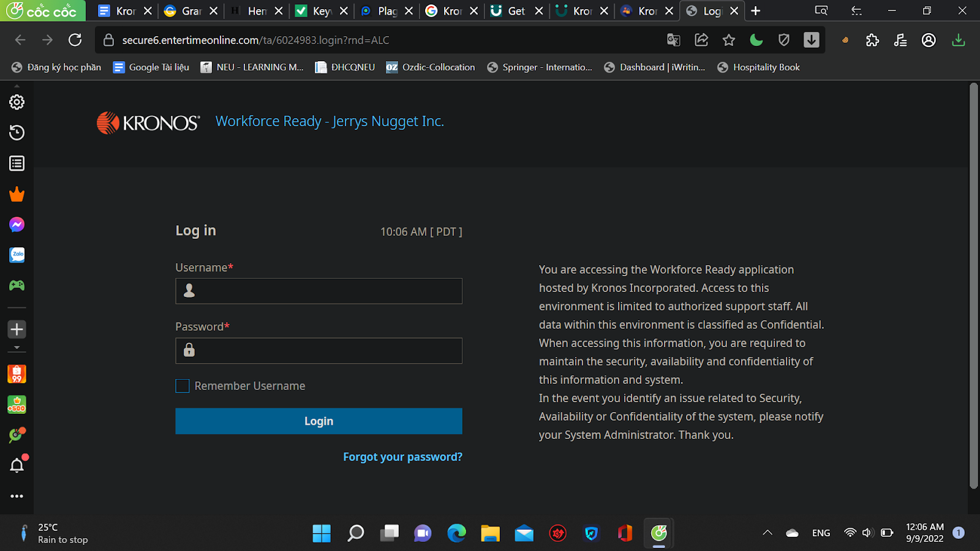Bookmark this page with the star
This screenshot has height=551, width=980.
pyautogui.click(x=729, y=40)
